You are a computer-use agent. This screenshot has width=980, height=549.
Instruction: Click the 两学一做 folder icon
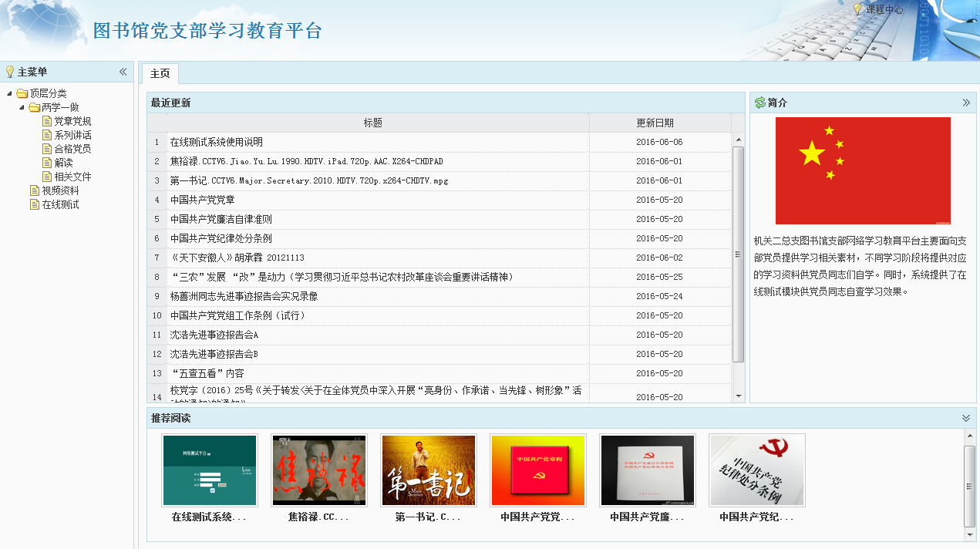click(35, 108)
